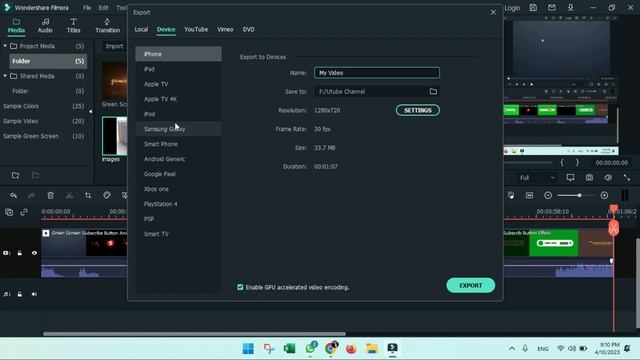
Task: Uncheck Enable GPU accelerated video encoding
Action: [240, 287]
